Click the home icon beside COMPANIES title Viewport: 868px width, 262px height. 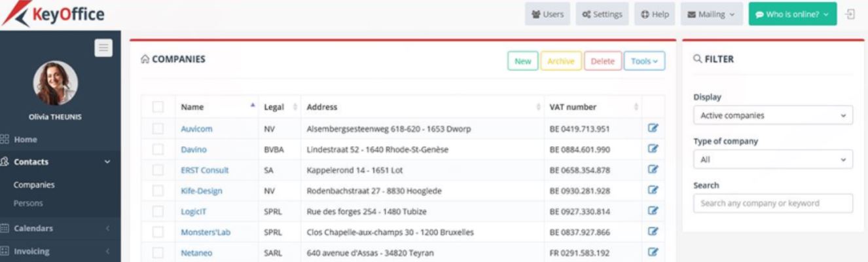[145, 60]
